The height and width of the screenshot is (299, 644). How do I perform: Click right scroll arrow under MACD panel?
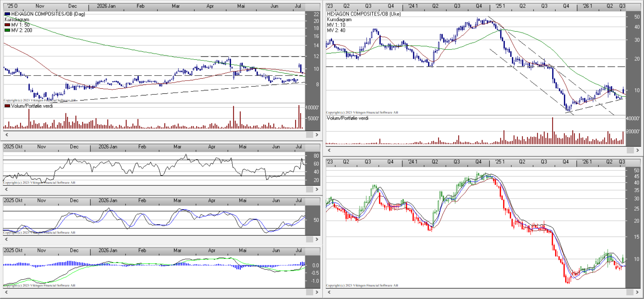tap(317, 292)
